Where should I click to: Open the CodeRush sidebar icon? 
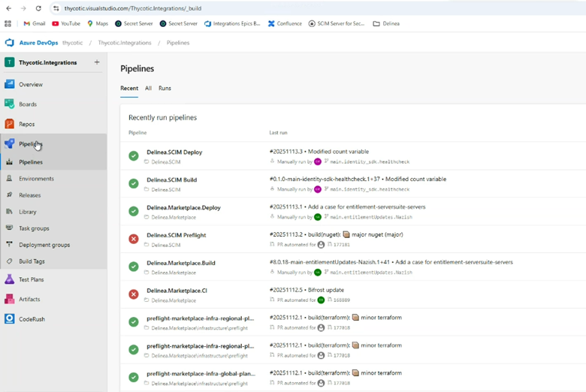tap(10, 318)
